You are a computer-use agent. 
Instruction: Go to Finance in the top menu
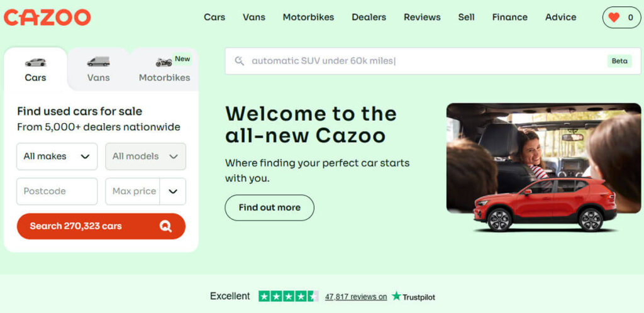(509, 17)
